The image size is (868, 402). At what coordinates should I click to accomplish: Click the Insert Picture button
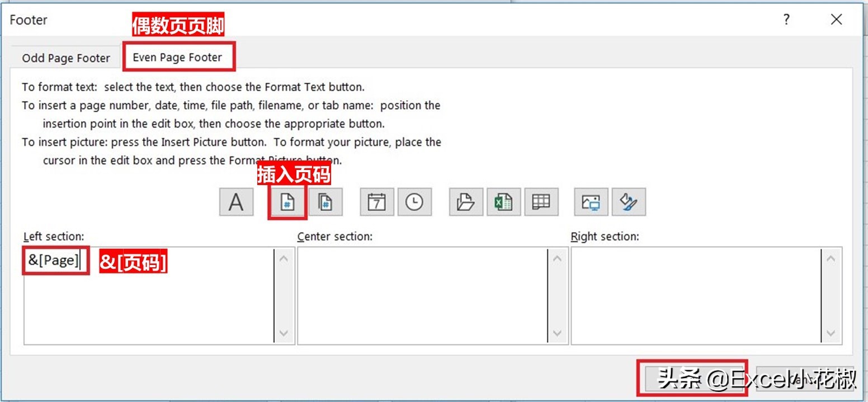(591, 202)
